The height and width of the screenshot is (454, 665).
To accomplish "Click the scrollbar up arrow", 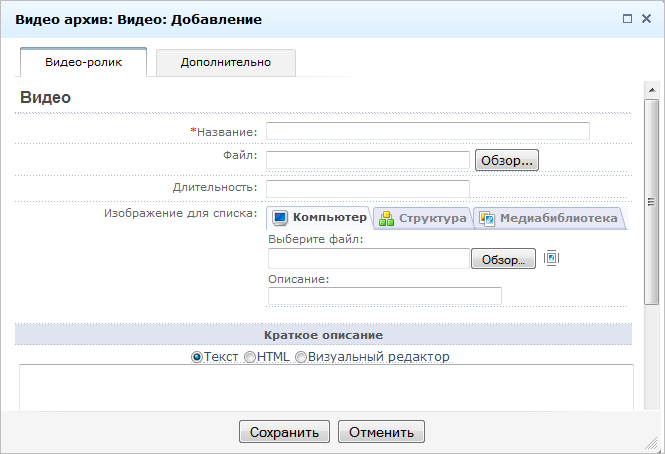I will [x=651, y=91].
